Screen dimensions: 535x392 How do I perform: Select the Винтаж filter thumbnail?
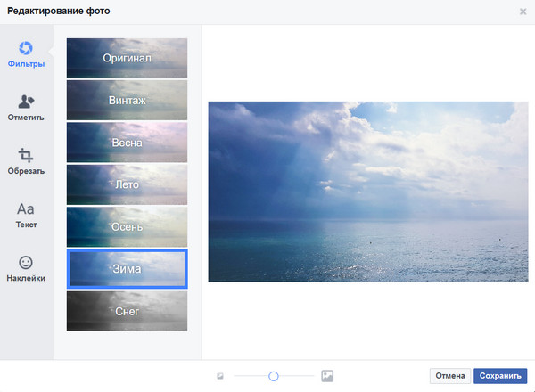coord(127,101)
